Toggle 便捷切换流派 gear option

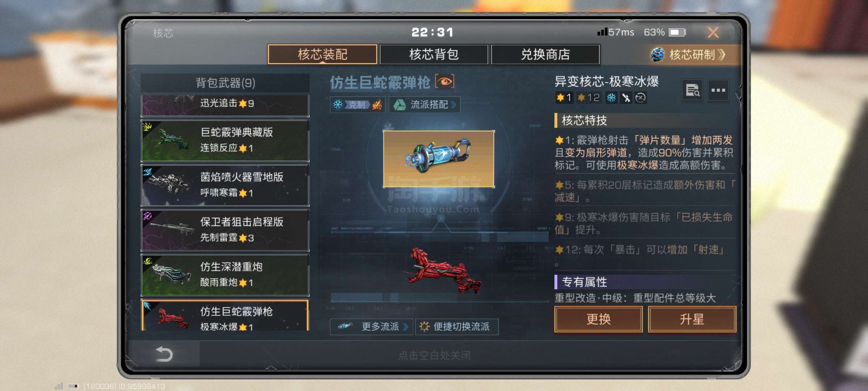tap(457, 327)
